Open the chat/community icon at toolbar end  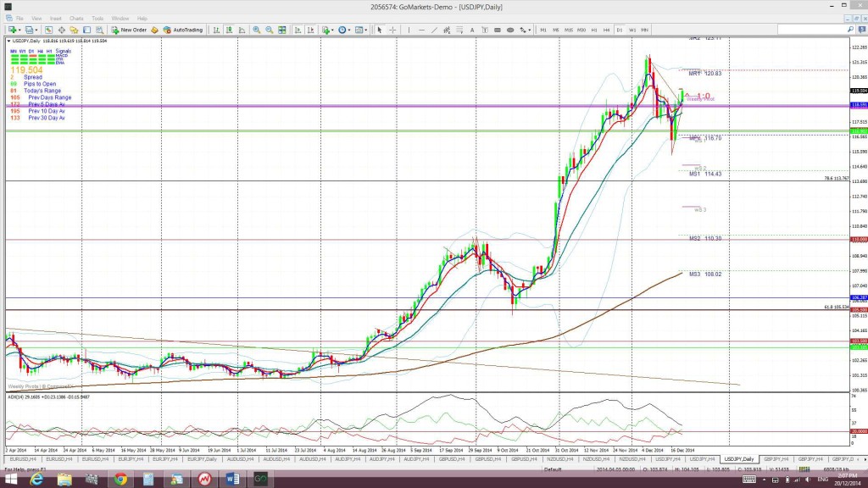tap(862, 30)
